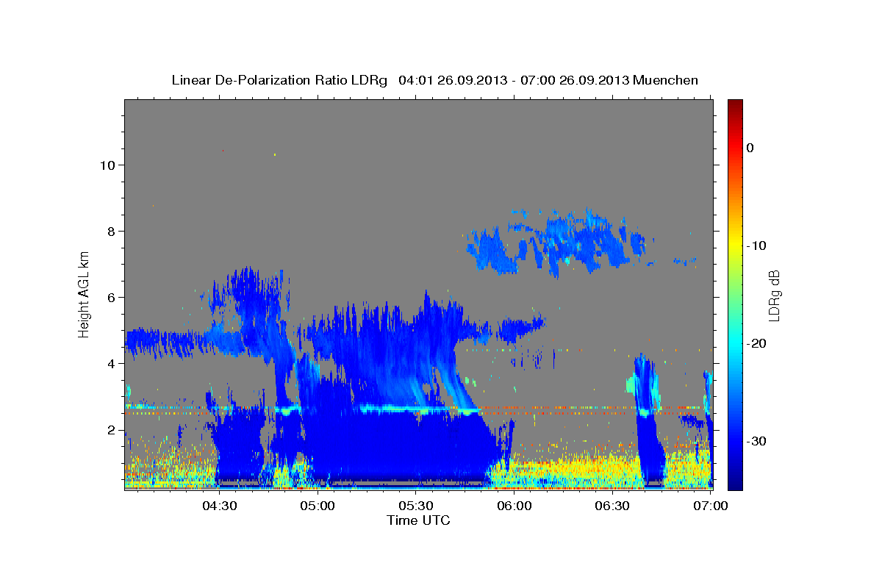Click the 'Muenchen' location text in the title
Screen dimensions: 882x588
[x=666, y=80]
